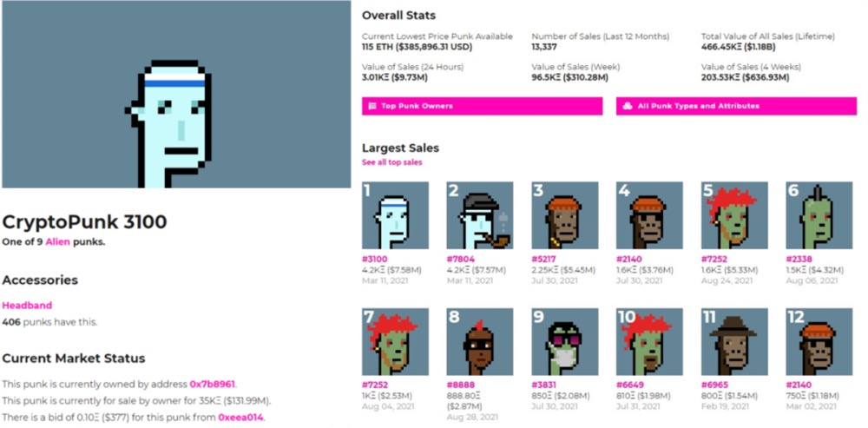This screenshot has height=428, width=868.
Task: Open the #8888 punk link
Action: click(460, 385)
